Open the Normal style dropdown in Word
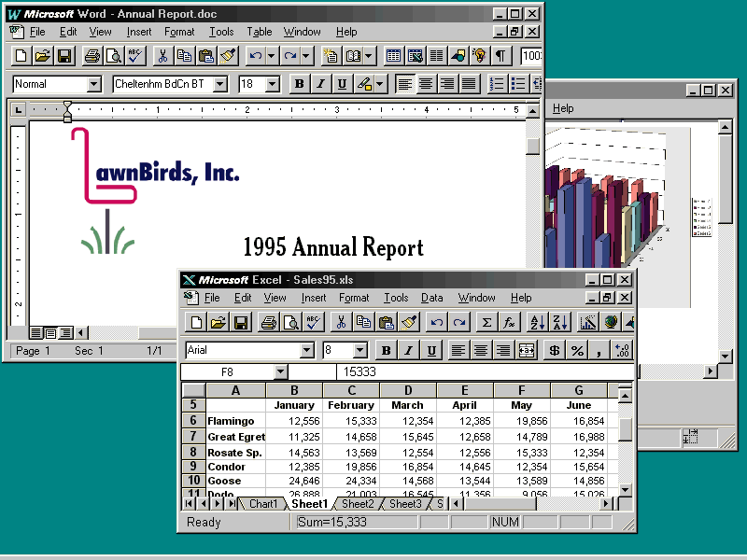Image resolution: width=747 pixels, height=560 pixels. 93,84
